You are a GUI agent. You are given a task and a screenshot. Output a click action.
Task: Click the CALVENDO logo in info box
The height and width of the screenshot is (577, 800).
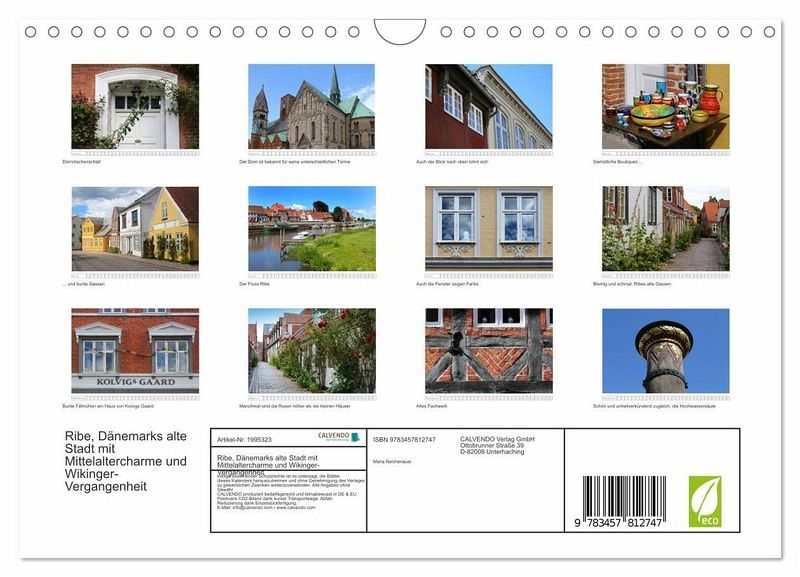tap(333, 437)
